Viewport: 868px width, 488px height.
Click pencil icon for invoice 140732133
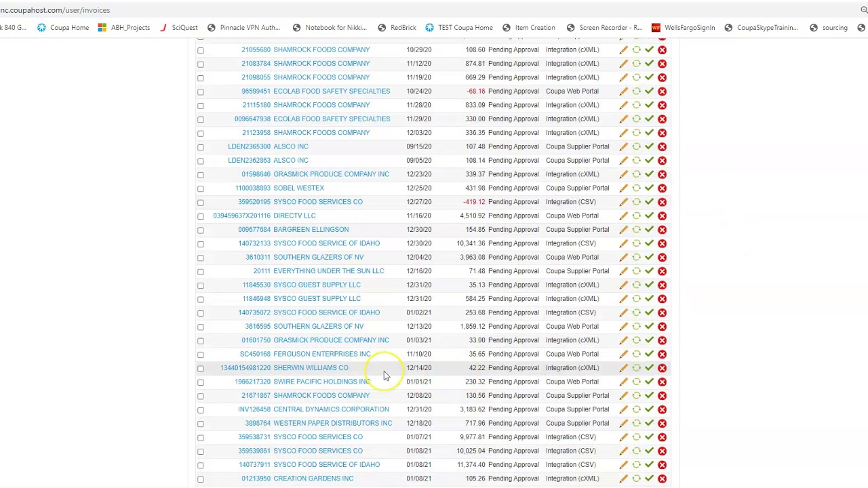coord(623,243)
